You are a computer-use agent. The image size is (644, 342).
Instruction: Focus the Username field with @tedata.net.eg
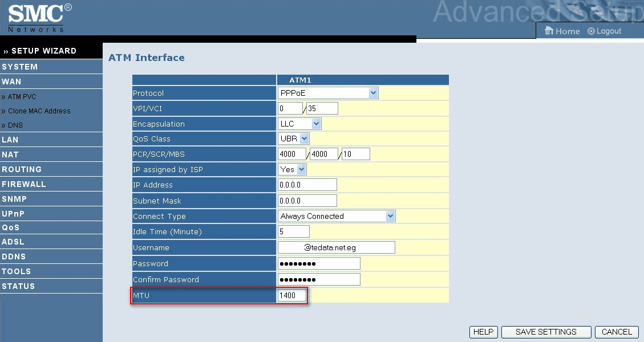coord(337,247)
